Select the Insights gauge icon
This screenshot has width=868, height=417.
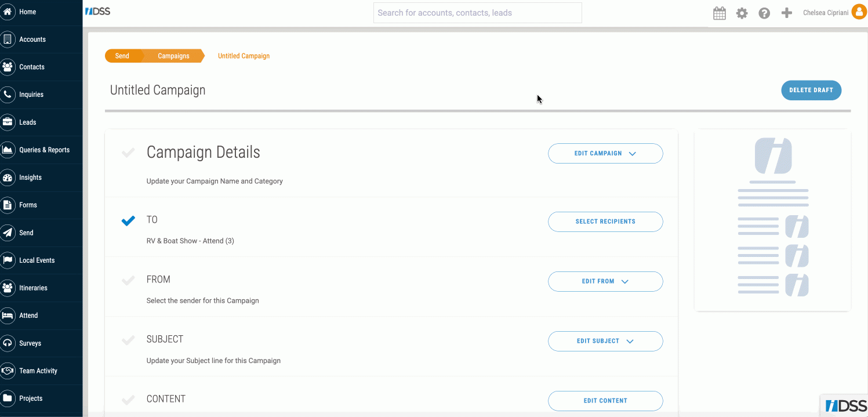[8, 177]
